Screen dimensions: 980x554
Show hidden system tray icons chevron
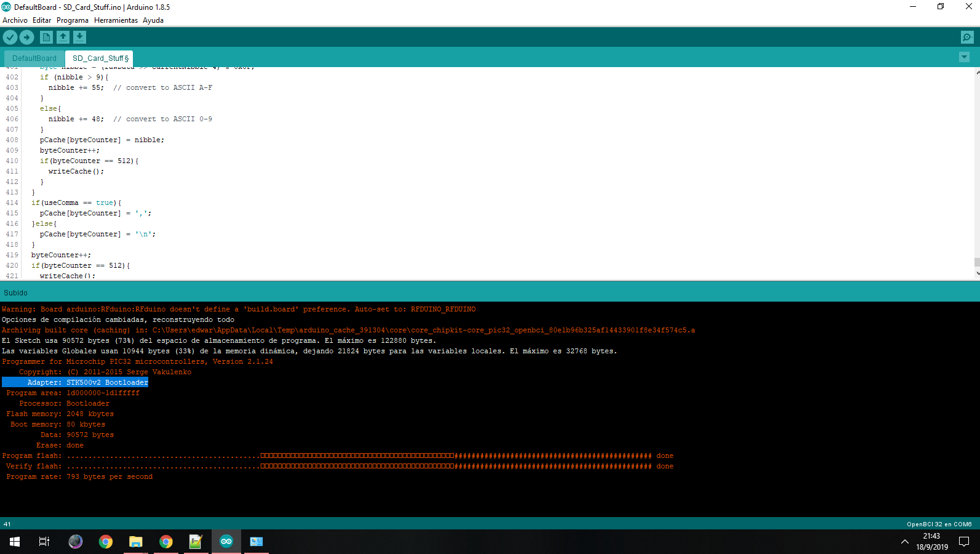click(x=904, y=542)
